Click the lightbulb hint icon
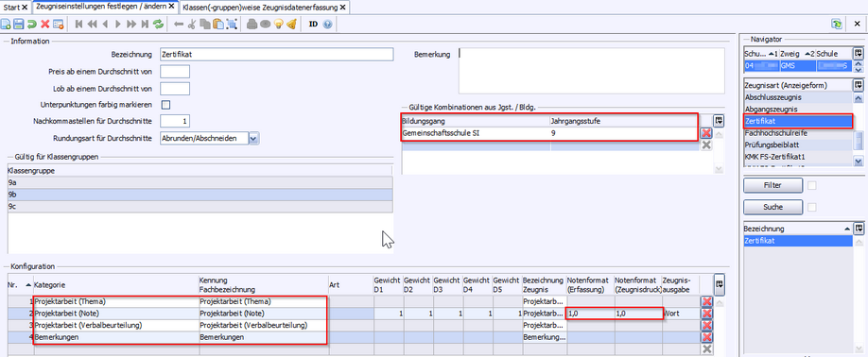 tap(278, 24)
